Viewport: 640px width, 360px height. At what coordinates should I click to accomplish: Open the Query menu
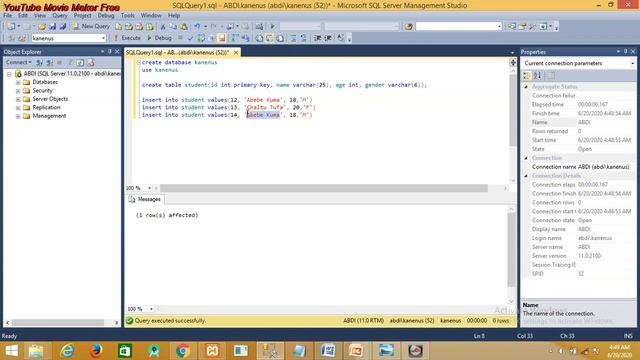60,16
